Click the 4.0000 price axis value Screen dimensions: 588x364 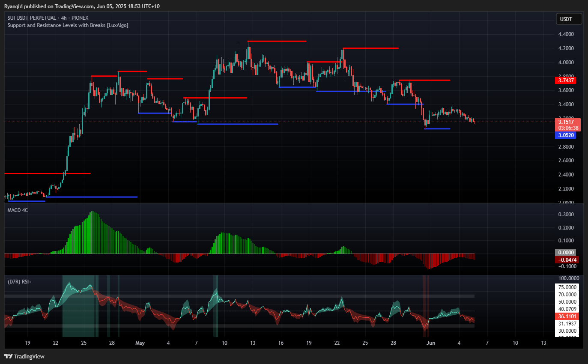567,63
